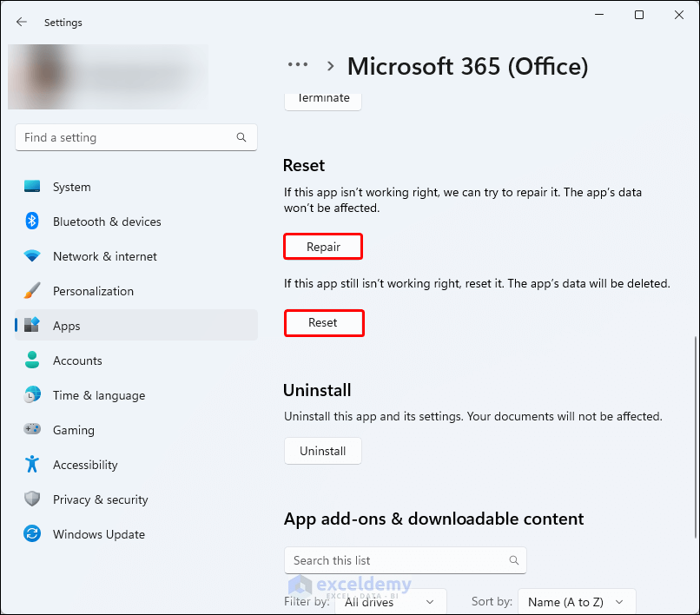
Task: Click the Settings window title text
Action: pyautogui.click(x=63, y=23)
